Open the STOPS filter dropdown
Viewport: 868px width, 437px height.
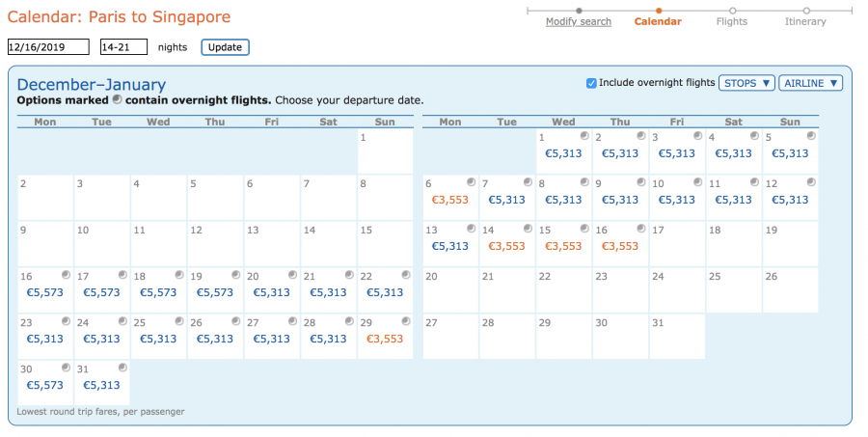pos(746,83)
